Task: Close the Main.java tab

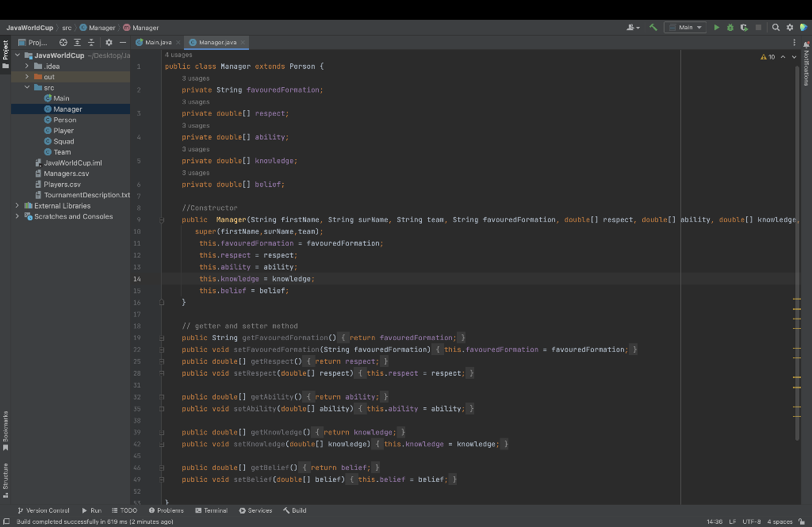Action: pos(178,43)
